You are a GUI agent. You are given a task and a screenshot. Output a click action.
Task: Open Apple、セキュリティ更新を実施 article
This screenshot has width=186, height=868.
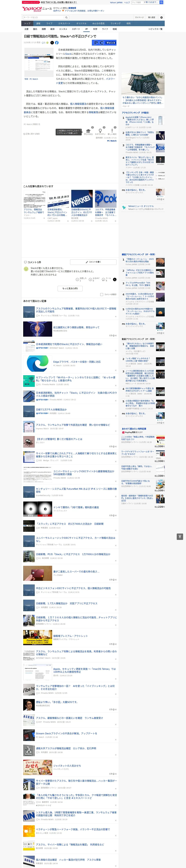click(84, 671)
